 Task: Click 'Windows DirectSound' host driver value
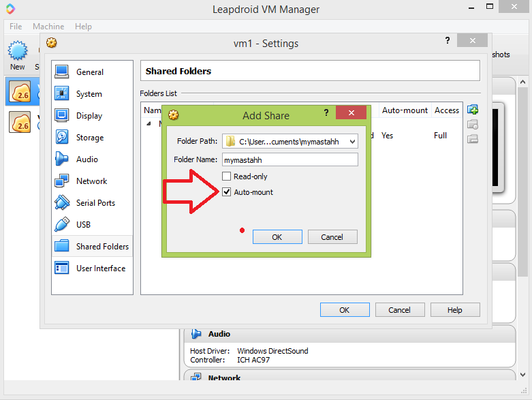pyautogui.click(x=272, y=350)
